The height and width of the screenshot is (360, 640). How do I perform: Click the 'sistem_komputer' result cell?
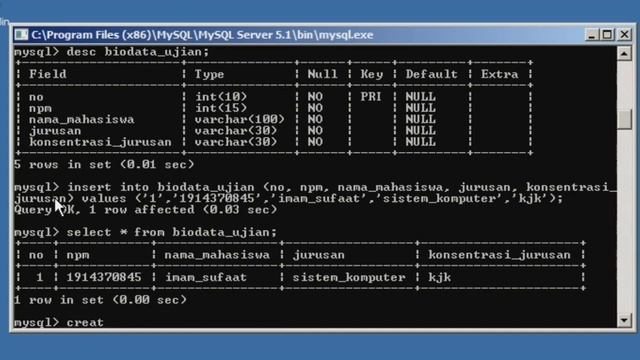click(x=349, y=278)
